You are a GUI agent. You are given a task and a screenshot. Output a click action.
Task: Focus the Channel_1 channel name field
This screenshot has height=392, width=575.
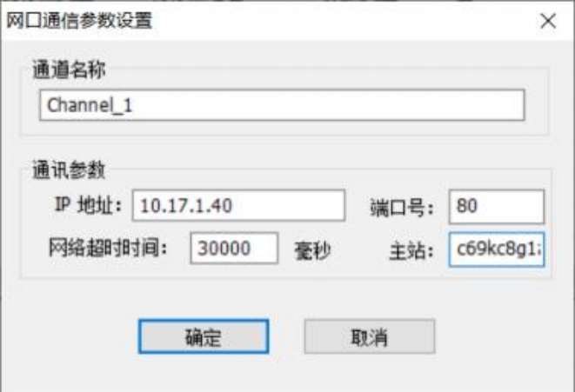pos(282,105)
